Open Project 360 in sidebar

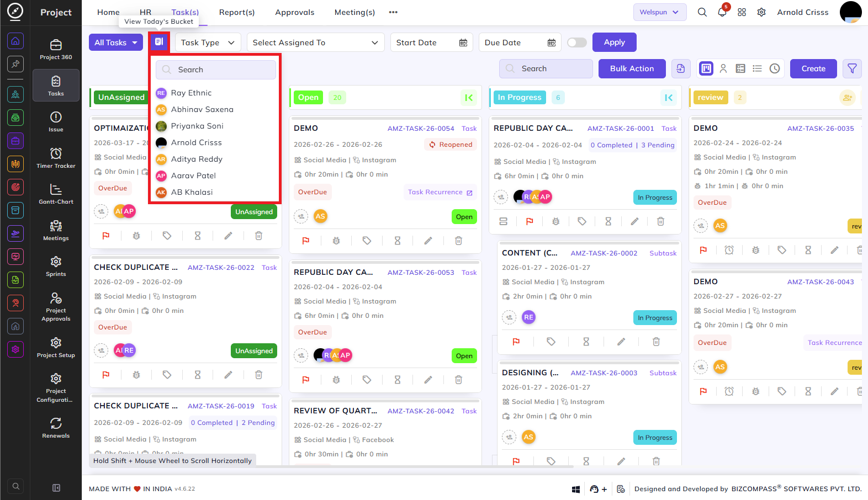(x=56, y=50)
